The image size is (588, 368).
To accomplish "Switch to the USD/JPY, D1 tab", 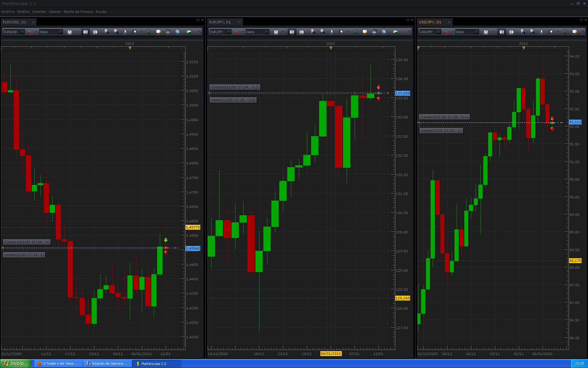I will (430, 22).
